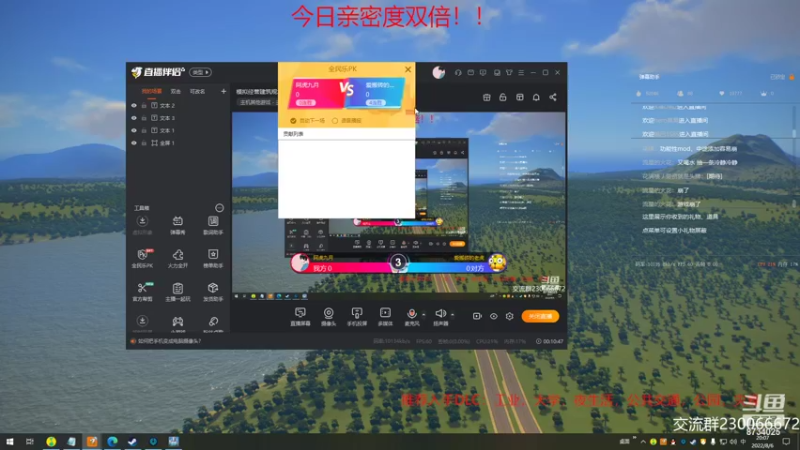Expand the type pill next to the app logo

(201, 72)
